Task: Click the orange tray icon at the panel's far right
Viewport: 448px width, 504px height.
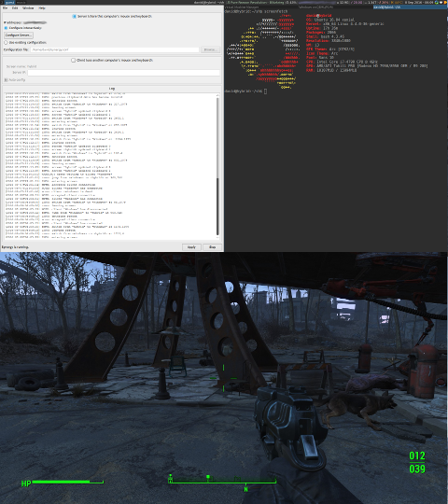Action: (445, 2)
